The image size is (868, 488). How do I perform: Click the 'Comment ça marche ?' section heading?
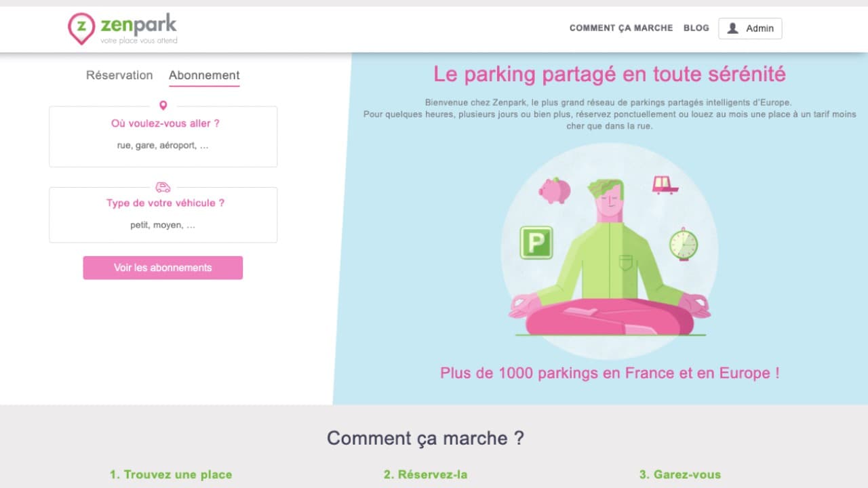point(426,438)
